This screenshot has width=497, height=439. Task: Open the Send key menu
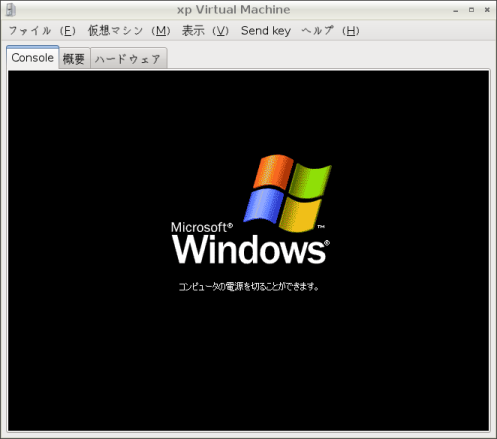pyautogui.click(x=266, y=31)
